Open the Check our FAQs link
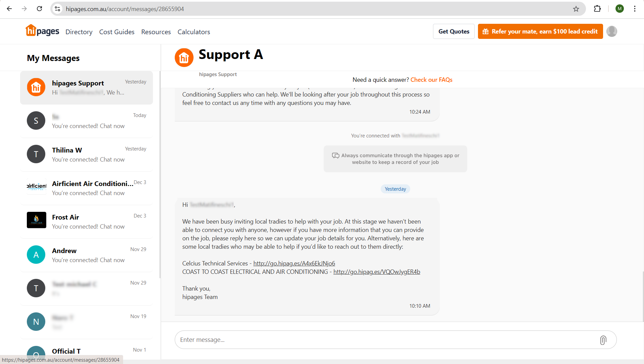Viewport: 644px width, 364px height. click(x=431, y=80)
